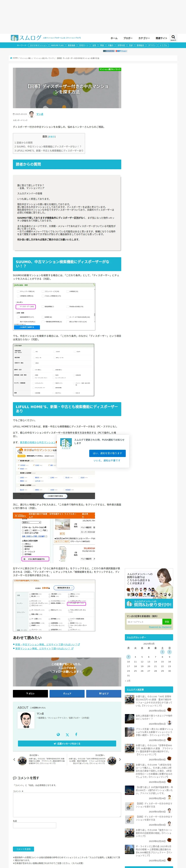Click the green 登録 button

167,622
